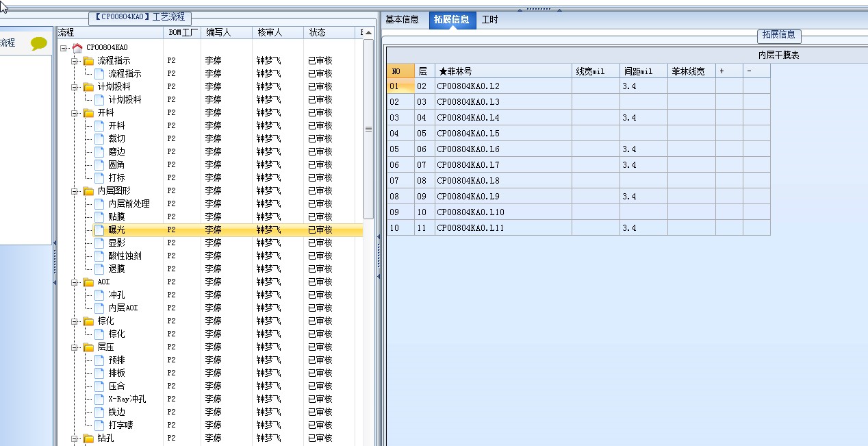Open the 工时 tab
Viewport: 868px width, 446px height.
click(490, 20)
